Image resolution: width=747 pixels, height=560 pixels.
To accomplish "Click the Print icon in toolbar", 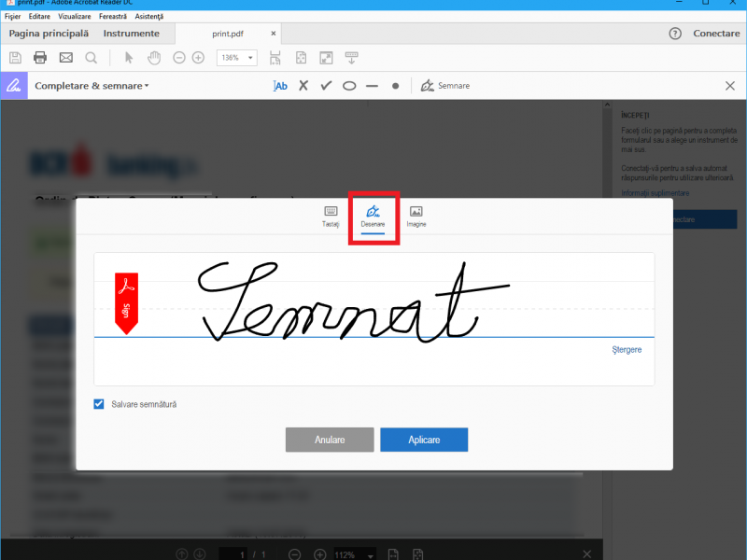I will pyautogui.click(x=40, y=58).
